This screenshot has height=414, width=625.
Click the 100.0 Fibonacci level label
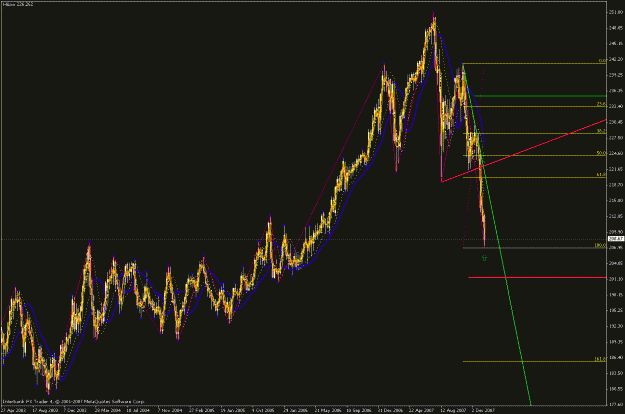pyautogui.click(x=600, y=245)
